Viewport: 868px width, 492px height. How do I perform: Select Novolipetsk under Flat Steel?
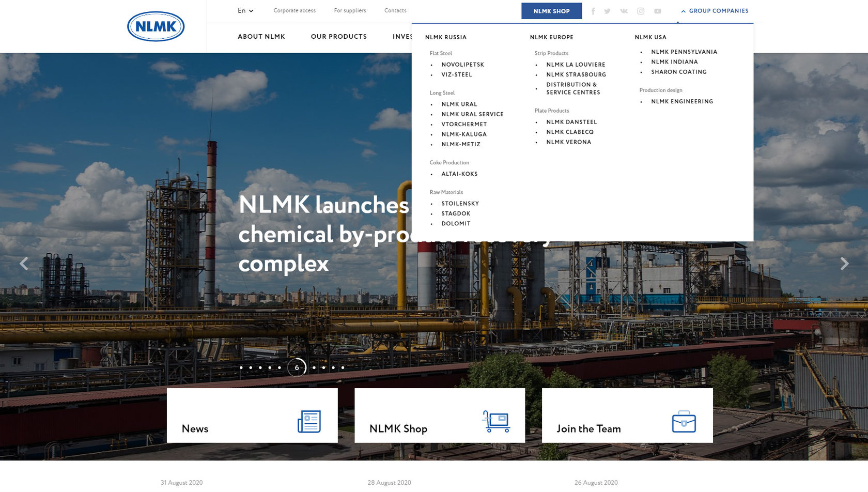click(x=463, y=65)
